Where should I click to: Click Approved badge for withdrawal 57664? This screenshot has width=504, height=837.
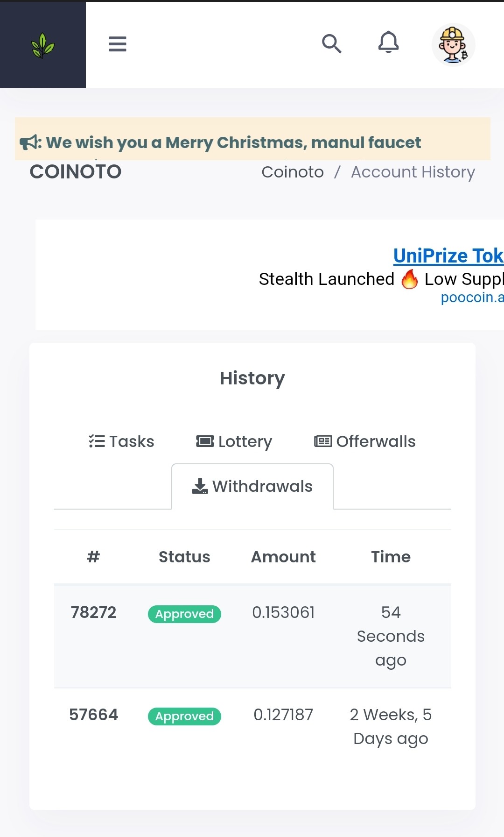(184, 716)
